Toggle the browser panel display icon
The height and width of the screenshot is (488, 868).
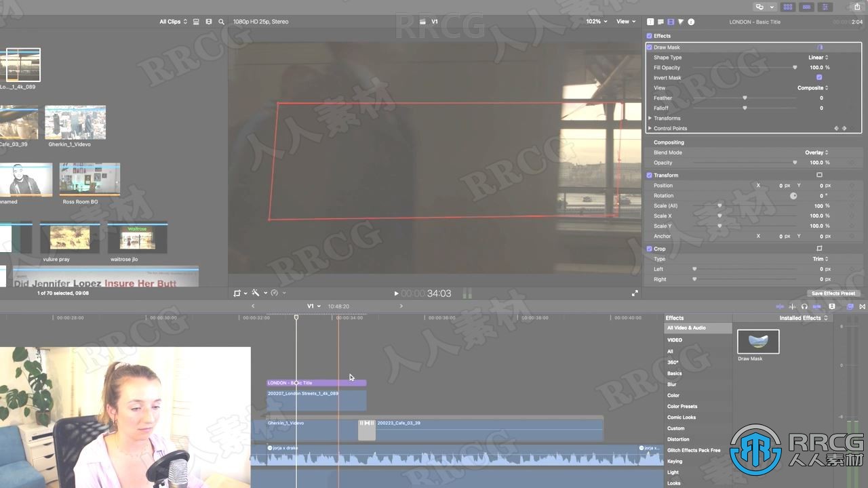(x=788, y=7)
